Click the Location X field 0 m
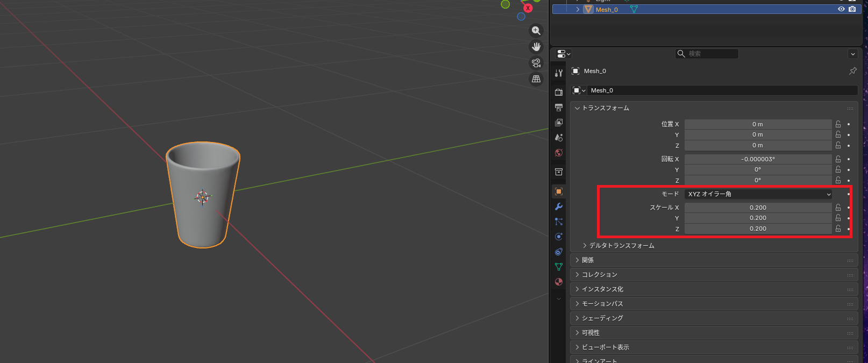 pos(758,124)
